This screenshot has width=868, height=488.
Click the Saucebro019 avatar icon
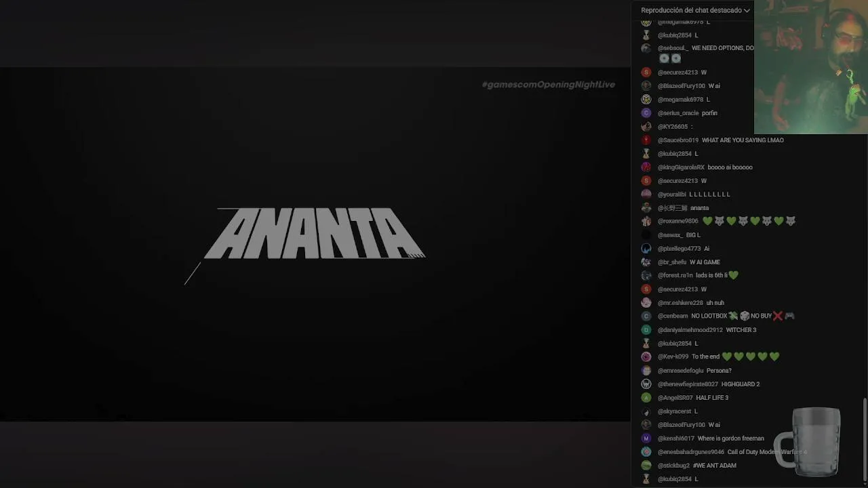646,140
